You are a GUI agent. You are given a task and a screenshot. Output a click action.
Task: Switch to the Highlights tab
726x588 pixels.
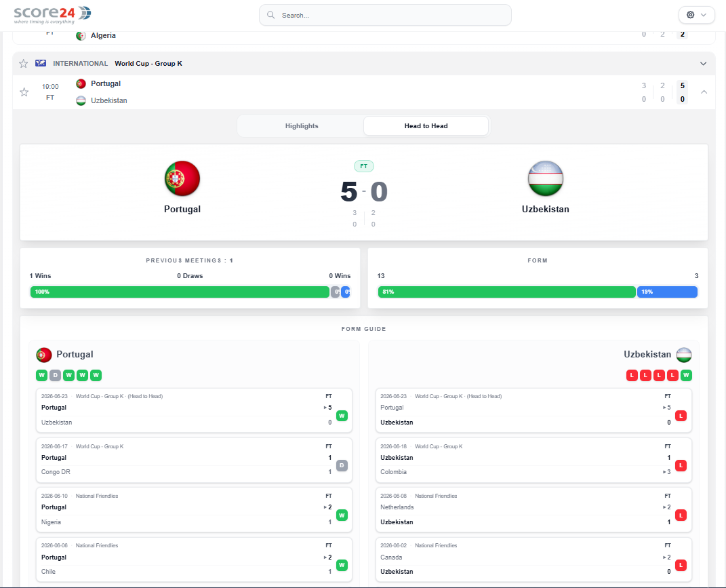(302, 126)
